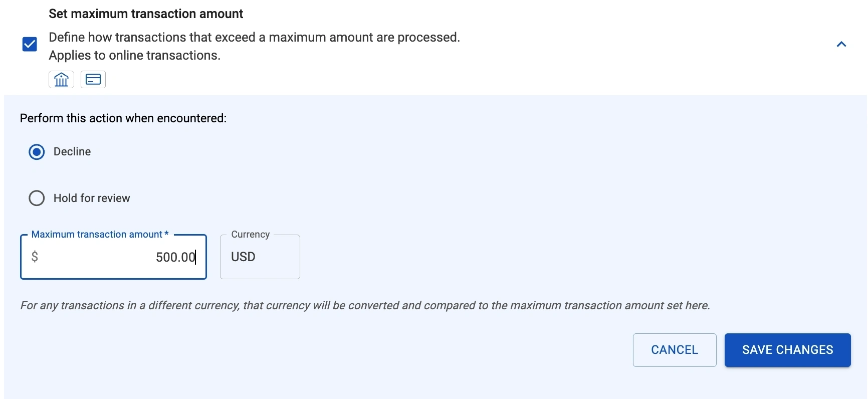
Task: Choose the Hold for review radio option
Action: click(37, 198)
